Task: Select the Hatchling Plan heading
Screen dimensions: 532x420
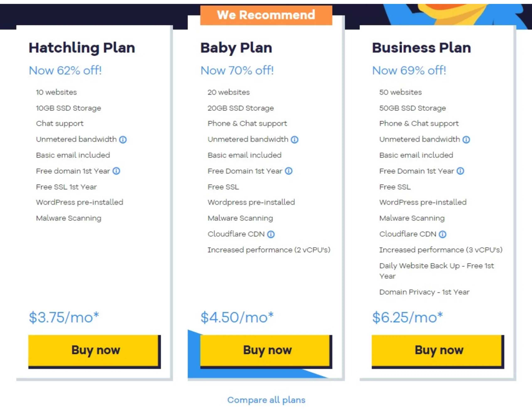Action: pos(82,48)
